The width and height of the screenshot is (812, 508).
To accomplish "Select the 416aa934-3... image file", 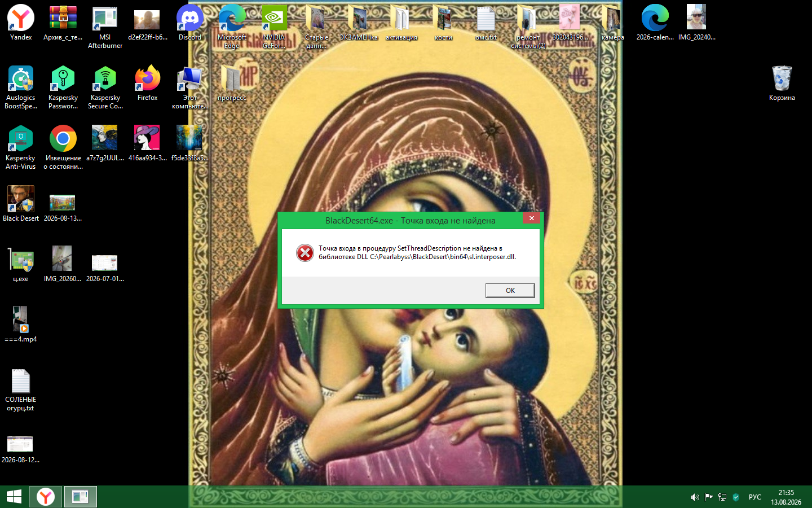I will pos(148,144).
